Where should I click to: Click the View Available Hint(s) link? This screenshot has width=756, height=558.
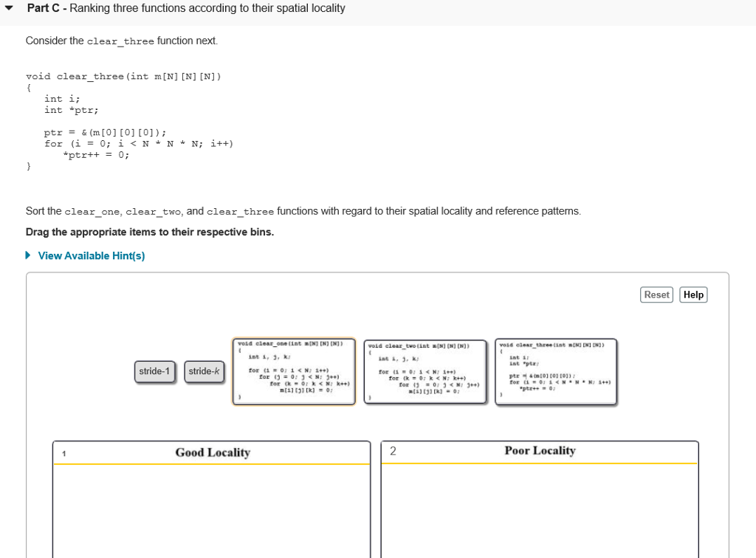click(x=92, y=255)
